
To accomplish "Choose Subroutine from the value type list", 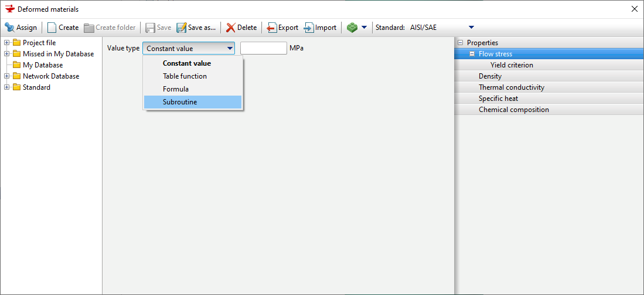I will click(x=180, y=102).
